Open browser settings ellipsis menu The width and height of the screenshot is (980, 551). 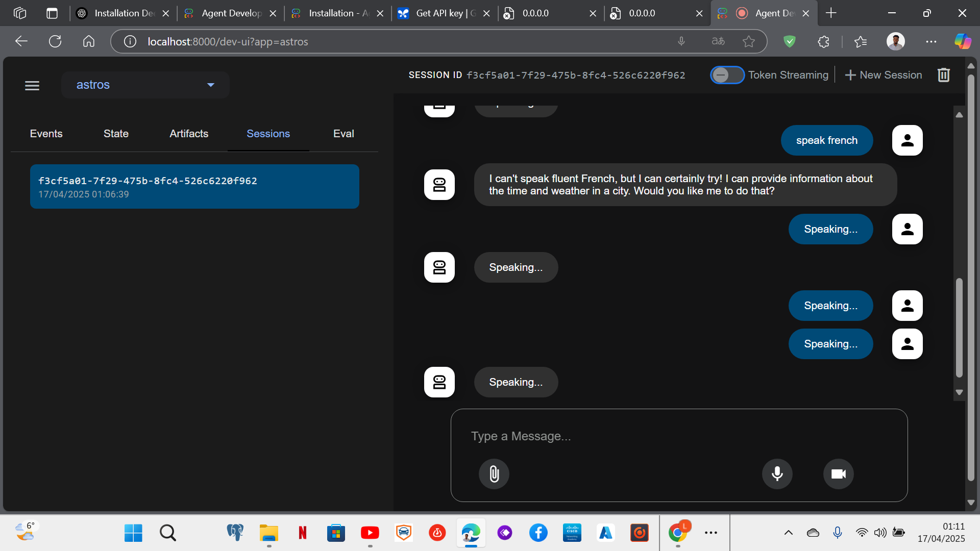pyautogui.click(x=931, y=42)
